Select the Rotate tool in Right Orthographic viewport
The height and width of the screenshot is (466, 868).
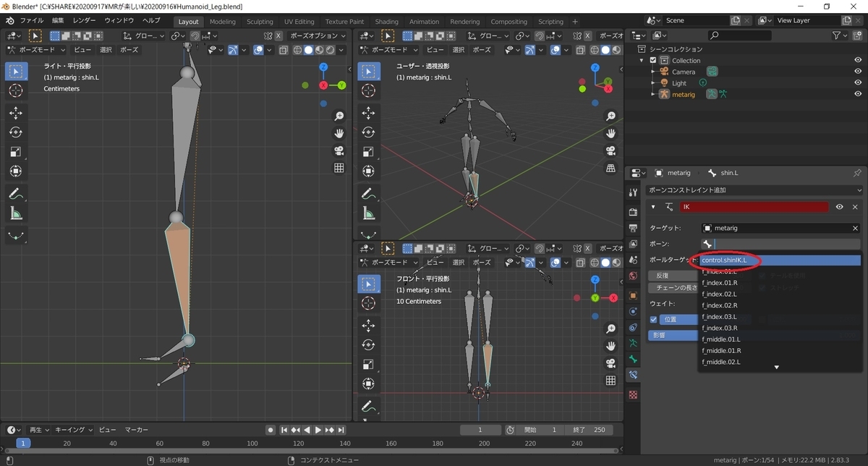[x=16, y=132]
